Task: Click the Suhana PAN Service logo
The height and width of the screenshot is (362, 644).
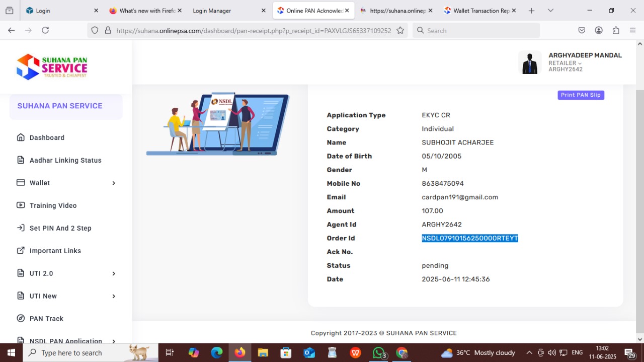Action: click(x=52, y=66)
